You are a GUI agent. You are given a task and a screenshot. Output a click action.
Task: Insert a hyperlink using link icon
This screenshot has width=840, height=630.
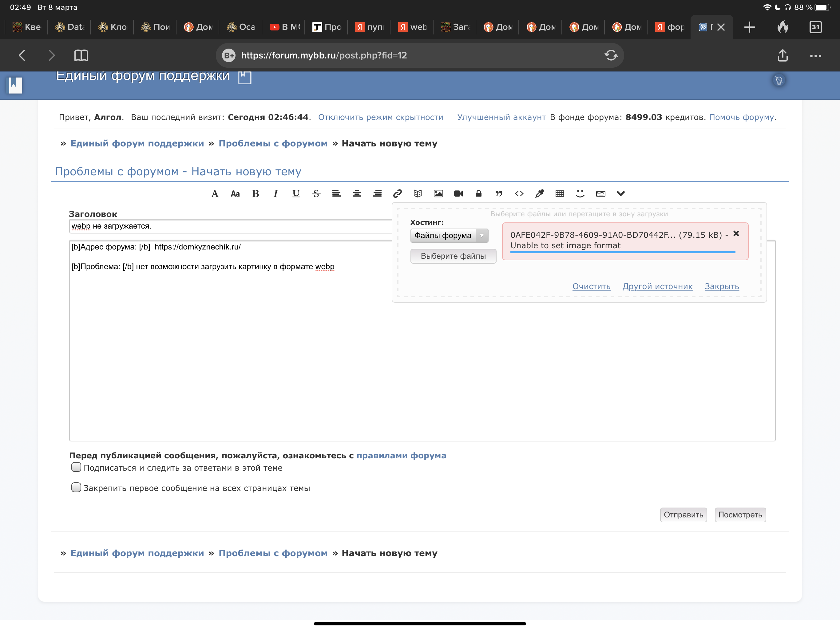click(397, 194)
